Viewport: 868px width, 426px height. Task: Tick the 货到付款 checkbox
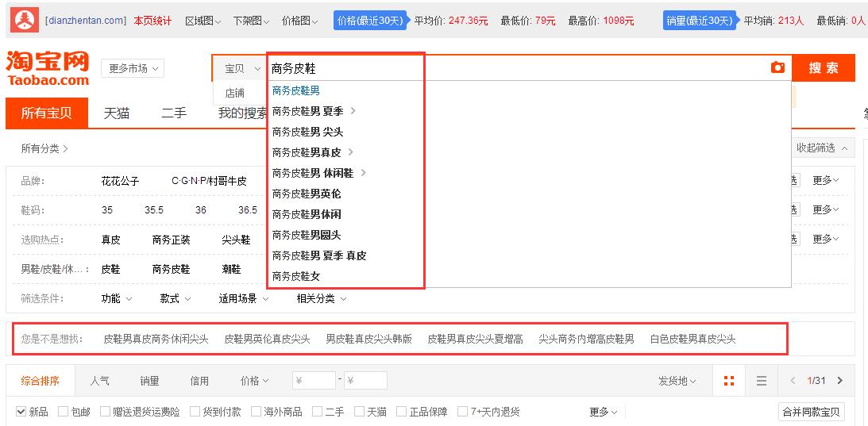tap(195, 412)
